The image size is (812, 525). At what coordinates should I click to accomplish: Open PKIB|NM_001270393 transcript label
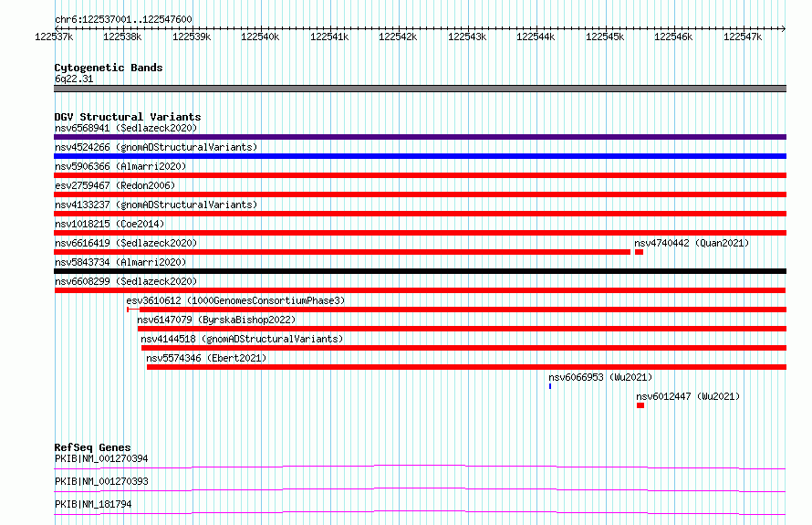[x=101, y=481]
